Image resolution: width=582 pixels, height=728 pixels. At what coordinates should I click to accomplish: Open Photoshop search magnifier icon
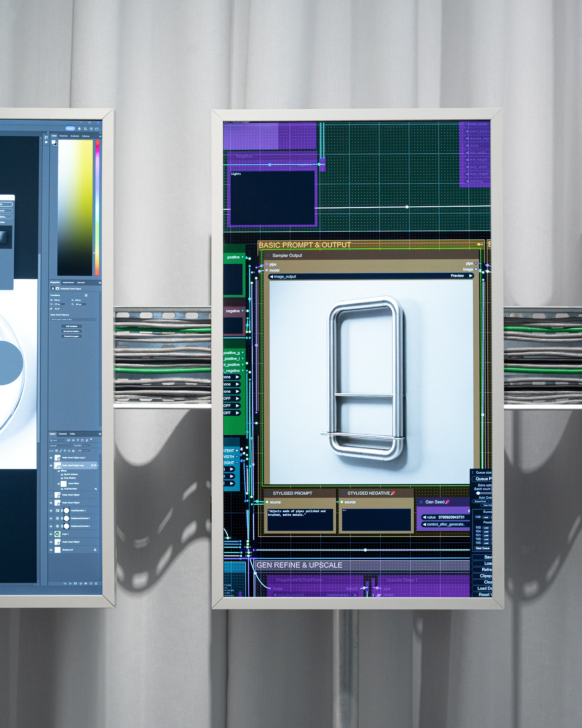click(x=85, y=129)
